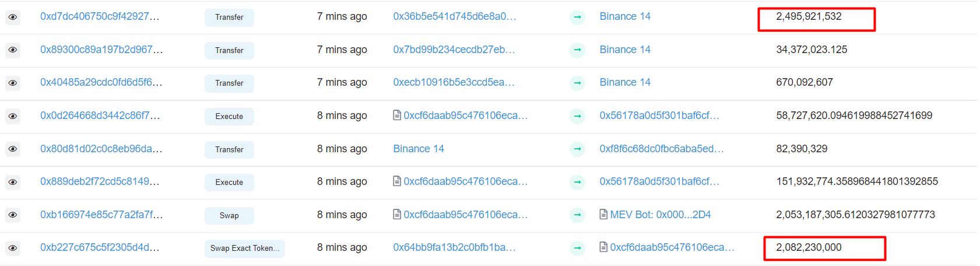Open Binance 14 sender in 0x80d81d02 row

pyautogui.click(x=419, y=149)
